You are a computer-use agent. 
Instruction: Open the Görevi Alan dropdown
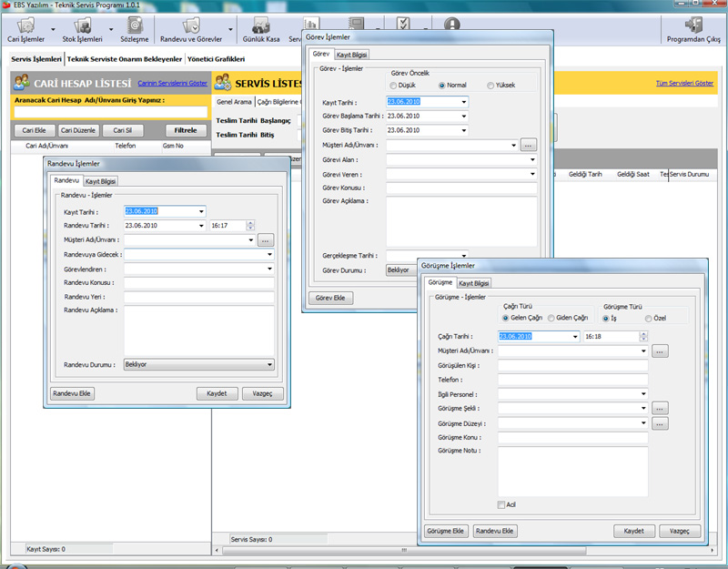coord(531,159)
